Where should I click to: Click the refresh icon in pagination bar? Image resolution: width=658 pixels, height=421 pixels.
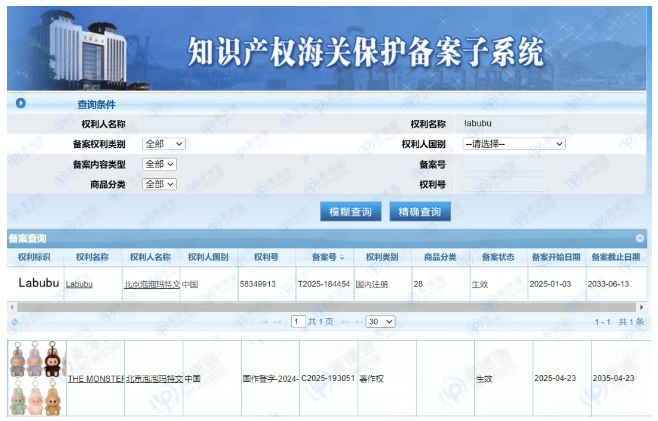coord(15,322)
